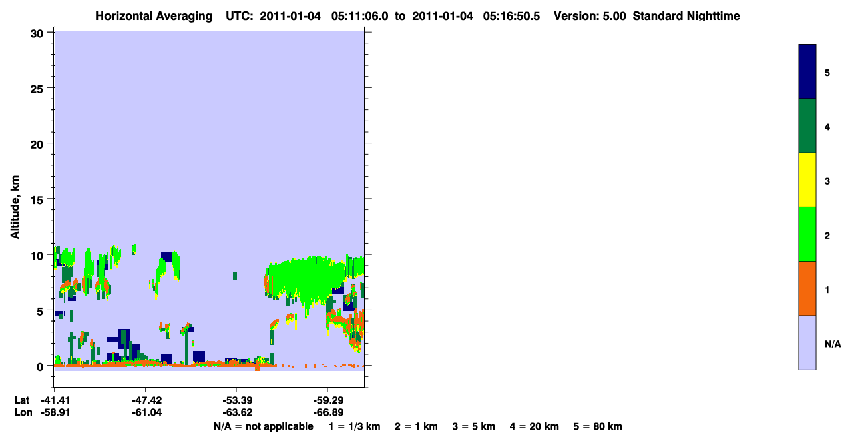
Task: Click the orange colorbar segment labeled 1
Action: coord(807,288)
